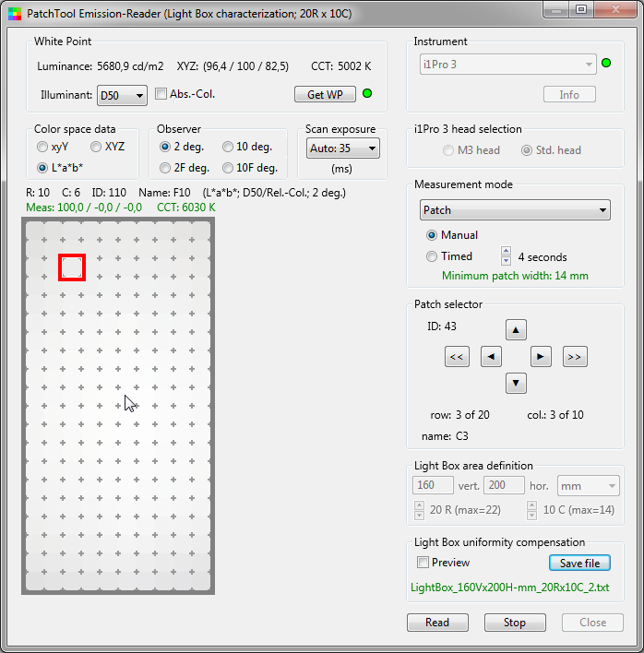Choose Timed measurement mode
Screen dimensions: 644x653
(432, 257)
